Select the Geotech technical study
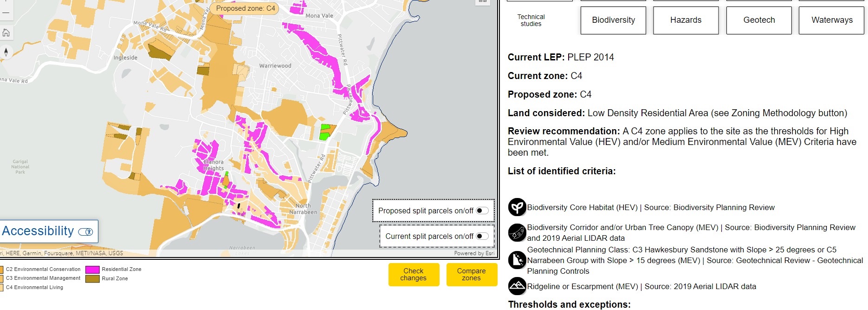 [758, 20]
